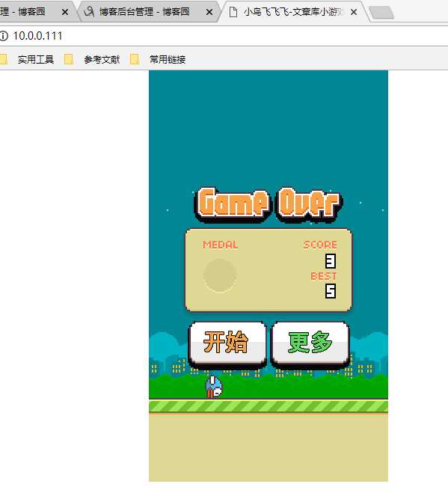448x499 pixels.
Task: Click the address bar showing 10.0.0.111
Action: click(224, 36)
